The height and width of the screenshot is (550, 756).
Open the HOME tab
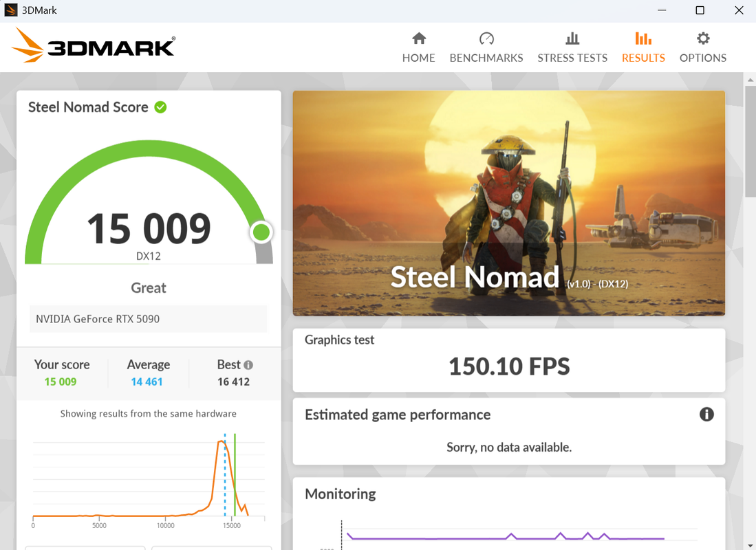pos(418,47)
